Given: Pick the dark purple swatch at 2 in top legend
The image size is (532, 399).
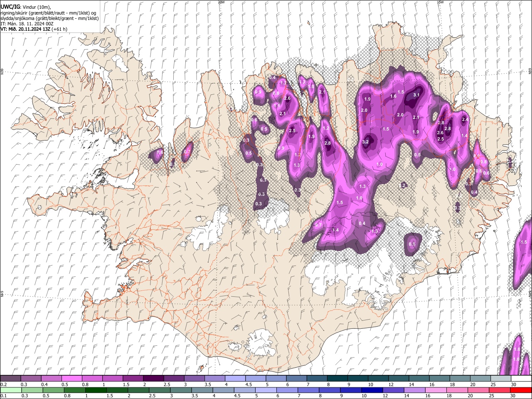Looking at the screenshot, I should pos(153,378).
